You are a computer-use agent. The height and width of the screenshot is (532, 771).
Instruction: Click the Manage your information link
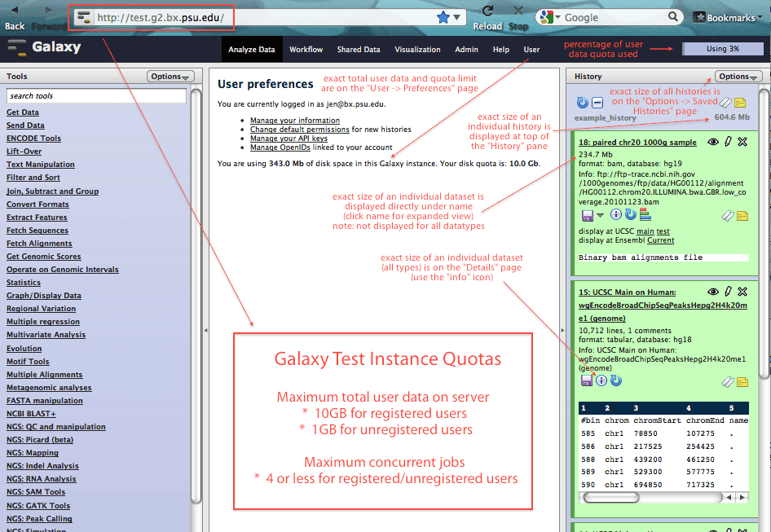point(294,121)
